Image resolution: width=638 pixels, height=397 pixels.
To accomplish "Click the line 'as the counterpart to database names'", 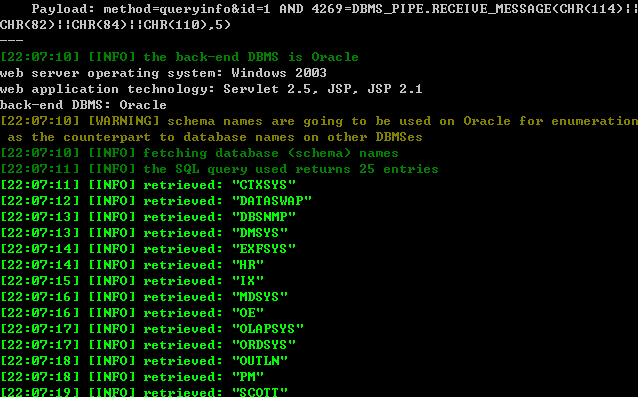I will (x=215, y=137).
